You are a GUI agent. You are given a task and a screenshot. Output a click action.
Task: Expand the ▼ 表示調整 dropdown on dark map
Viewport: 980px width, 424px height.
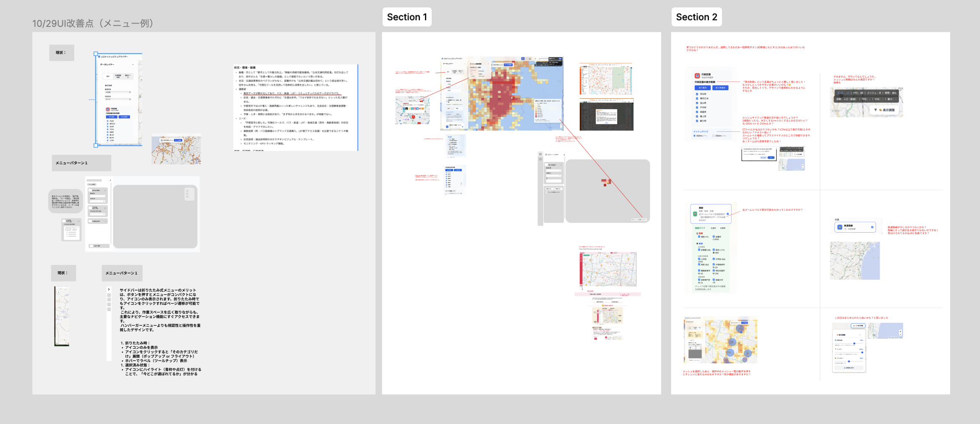coord(884,110)
